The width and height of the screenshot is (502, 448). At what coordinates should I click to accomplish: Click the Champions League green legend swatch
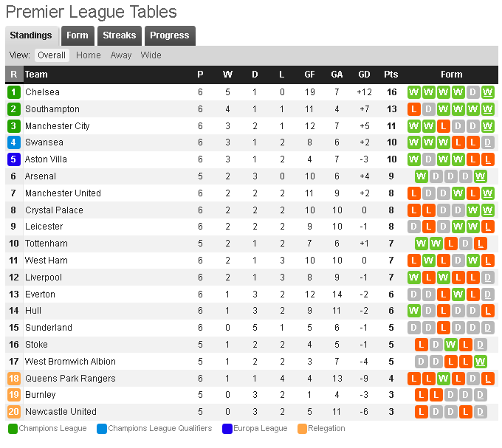tap(13, 429)
